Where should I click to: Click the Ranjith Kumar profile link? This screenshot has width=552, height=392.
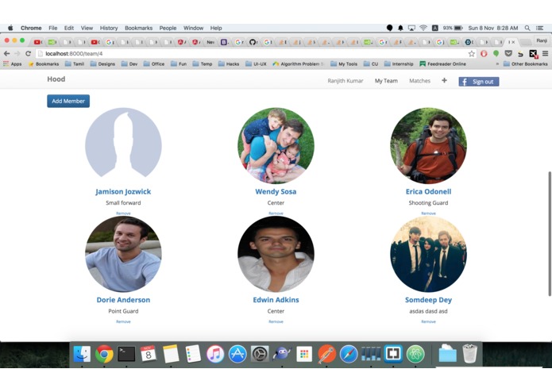pyautogui.click(x=345, y=81)
